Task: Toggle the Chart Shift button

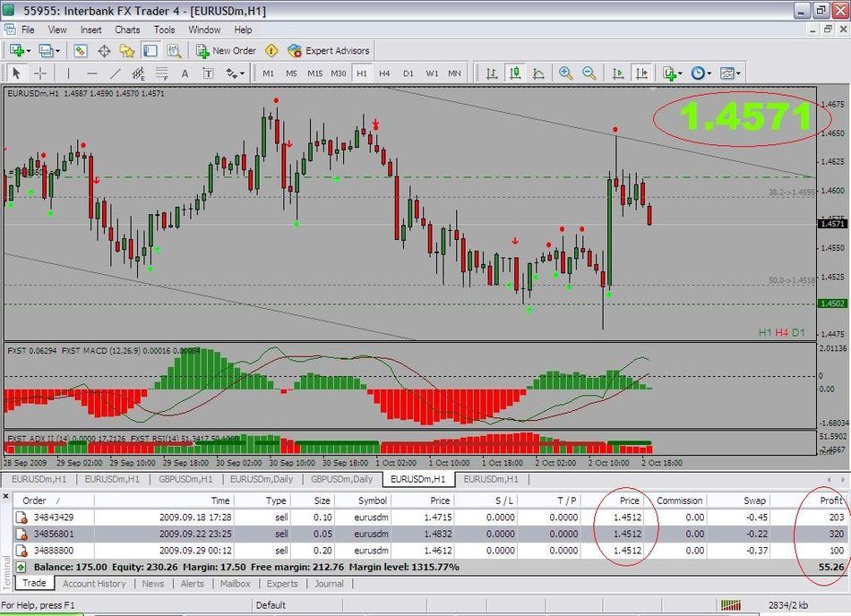Action: [x=641, y=73]
